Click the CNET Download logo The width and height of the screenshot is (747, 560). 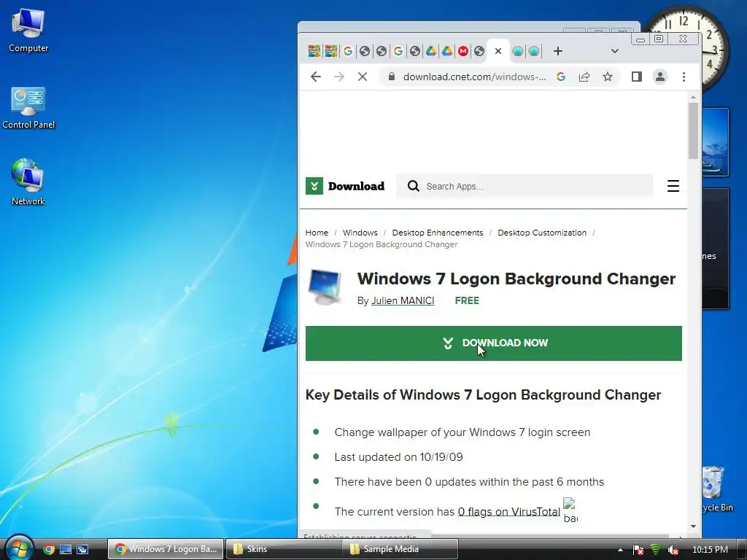tap(345, 186)
